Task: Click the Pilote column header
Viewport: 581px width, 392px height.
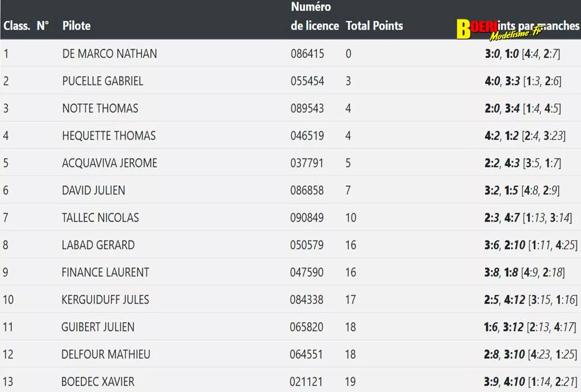Action: point(76,26)
